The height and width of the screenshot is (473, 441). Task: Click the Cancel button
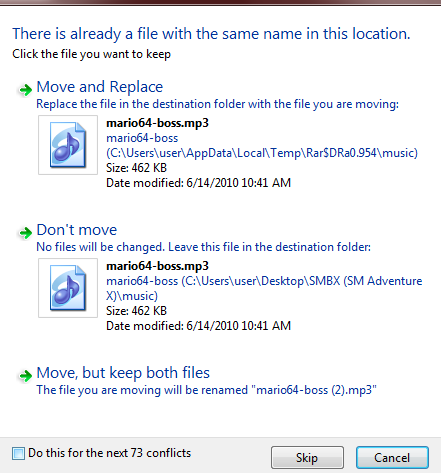pos(392,458)
